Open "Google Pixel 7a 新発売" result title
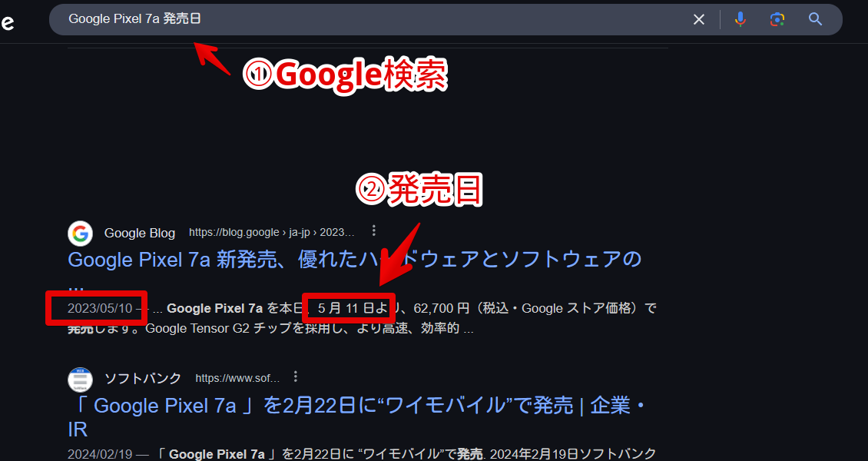The width and height of the screenshot is (868, 461). point(354,259)
